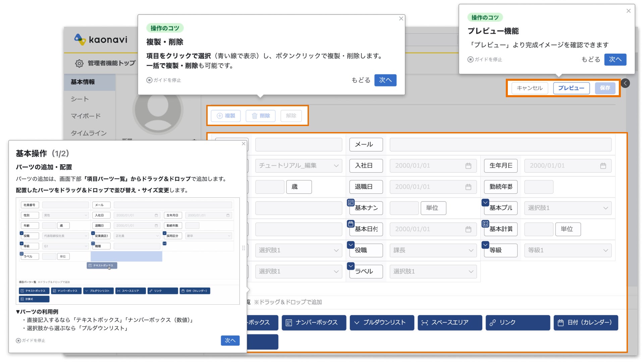The height and width of the screenshot is (362, 644).
Task: Collapse panel with round chevron button
Action: click(x=625, y=83)
